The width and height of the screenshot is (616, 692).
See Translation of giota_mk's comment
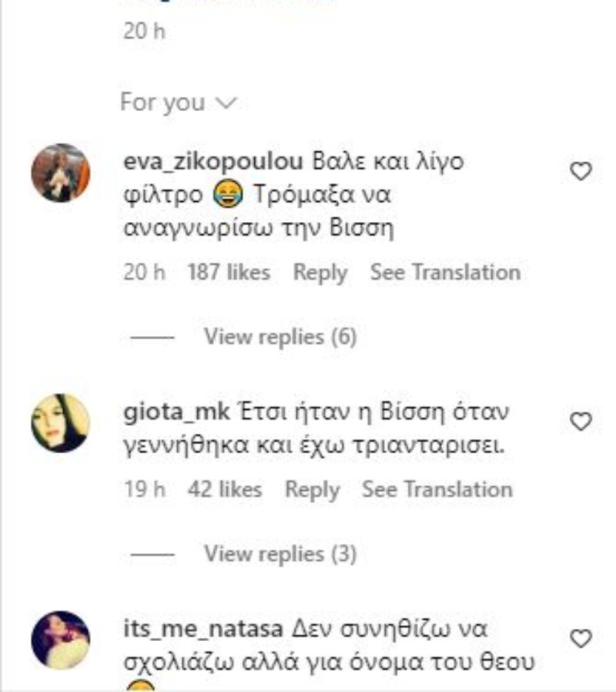(x=437, y=489)
